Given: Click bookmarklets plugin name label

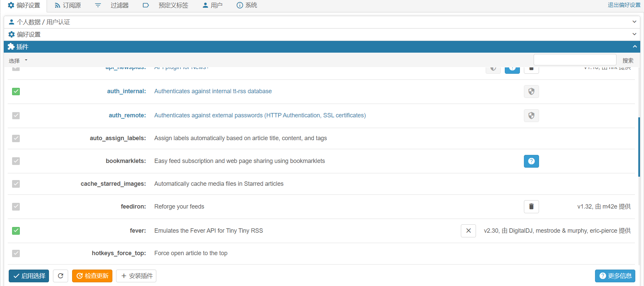Looking at the screenshot, I should click(126, 161).
